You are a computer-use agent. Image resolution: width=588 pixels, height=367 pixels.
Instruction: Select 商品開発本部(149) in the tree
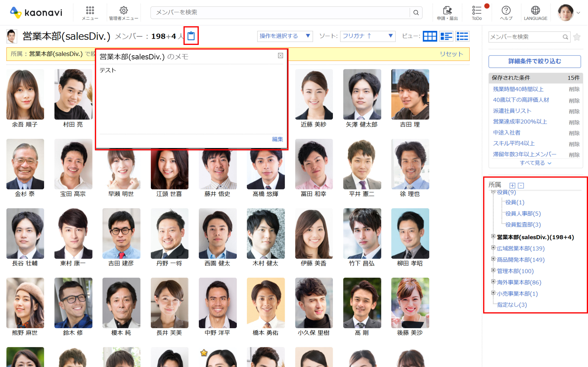521,260
